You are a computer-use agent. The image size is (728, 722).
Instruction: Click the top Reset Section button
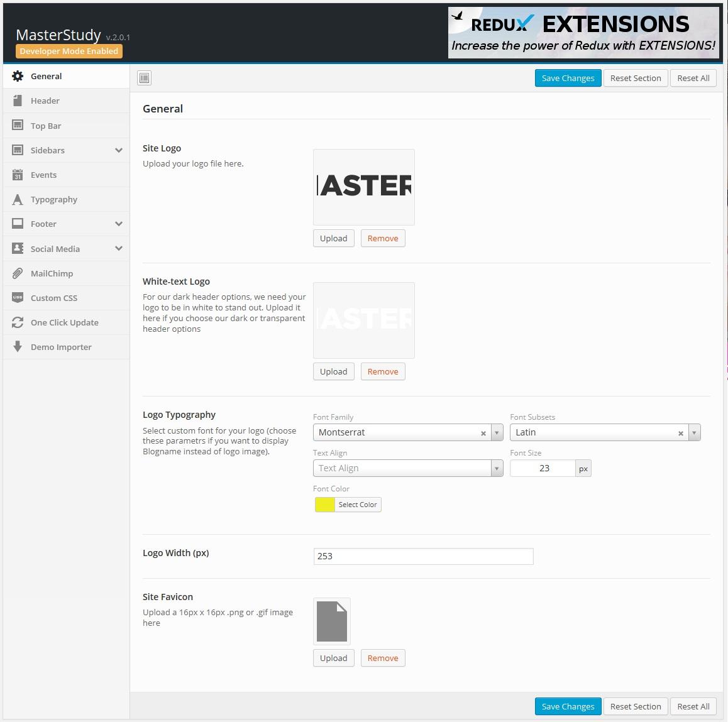click(636, 78)
